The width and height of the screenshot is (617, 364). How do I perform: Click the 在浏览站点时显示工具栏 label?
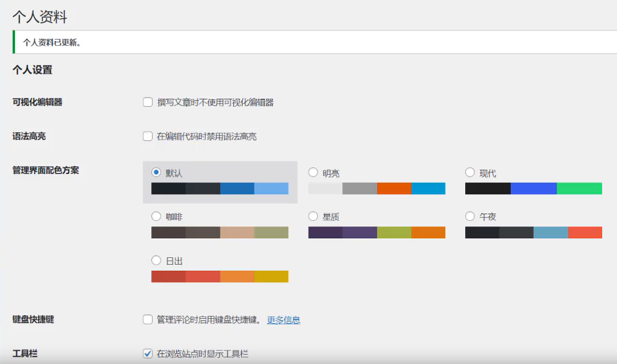pos(203,354)
